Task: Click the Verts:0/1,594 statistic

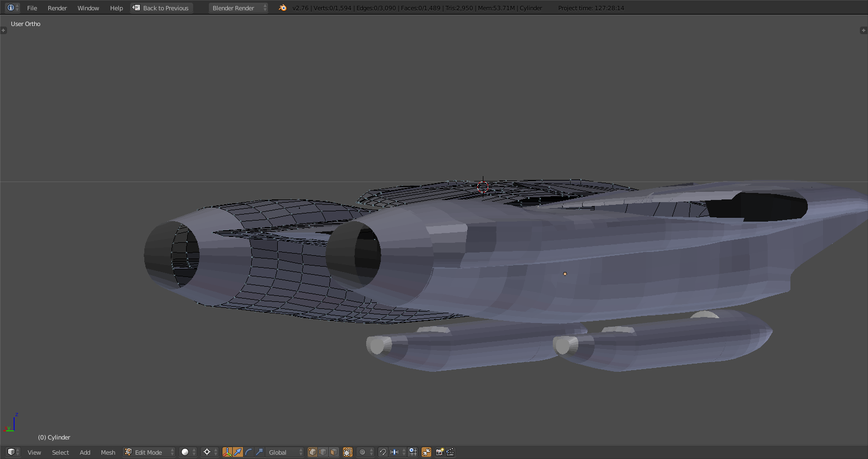Action: pos(332,8)
